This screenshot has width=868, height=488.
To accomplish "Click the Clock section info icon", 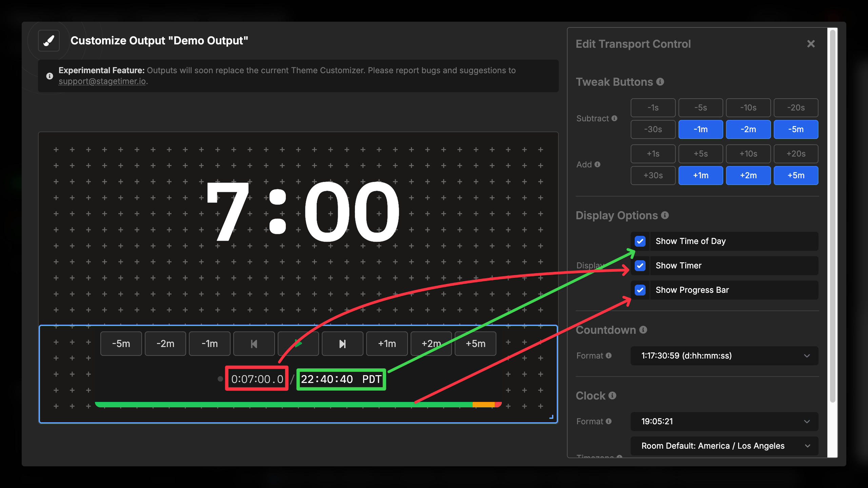I will 612,395.
